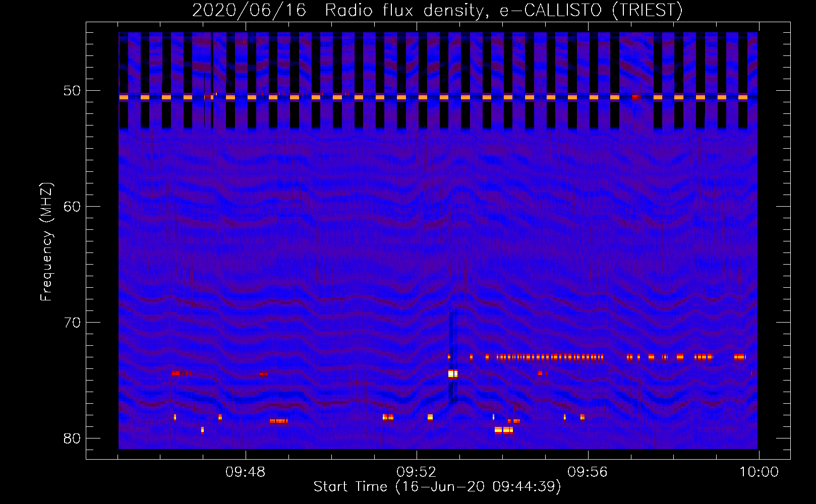Click the bright white burst near 09:53 at 74 MHz
Screen dimensions: 816x504
(453, 374)
